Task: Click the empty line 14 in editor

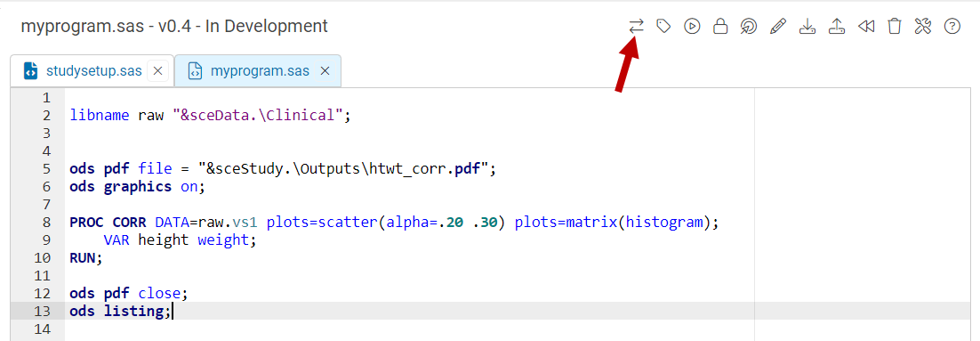Action: pyautogui.click(x=409, y=329)
